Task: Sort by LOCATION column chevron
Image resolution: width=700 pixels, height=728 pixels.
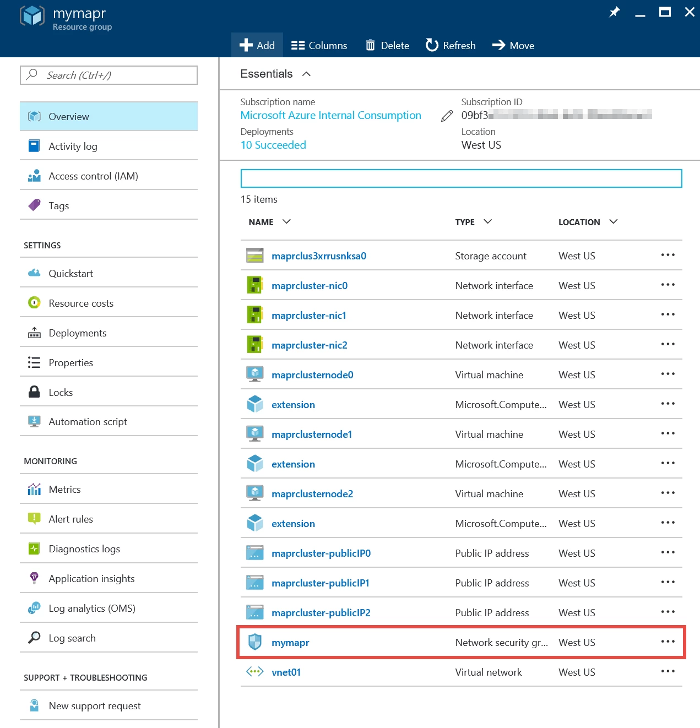Action: tap(614, 221)
